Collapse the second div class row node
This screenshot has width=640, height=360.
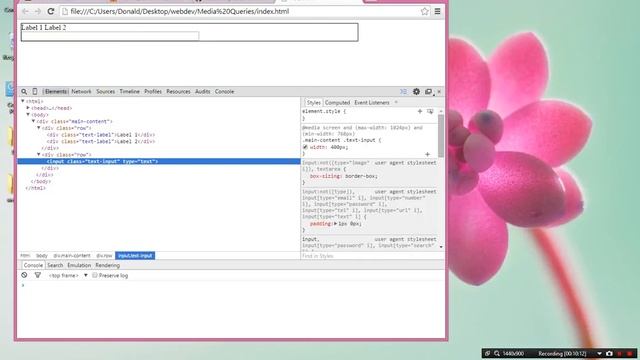pyautogui.click(x=39, y=154)
